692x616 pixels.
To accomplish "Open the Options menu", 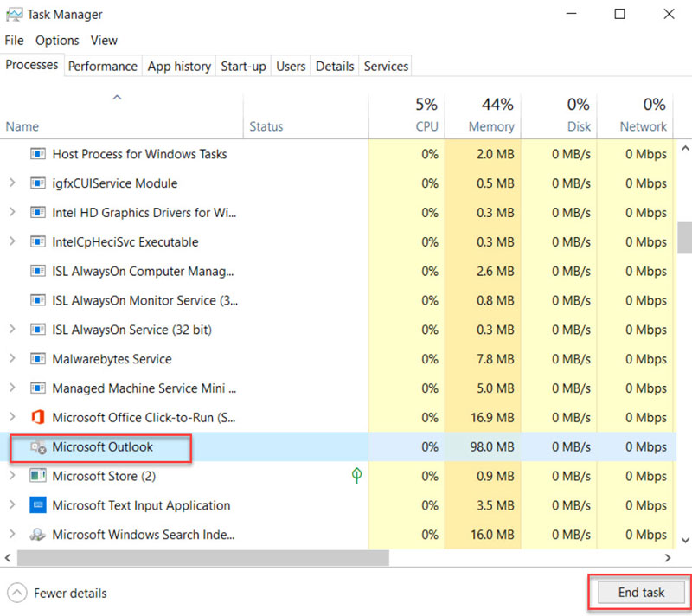I will pyautogui.click(x=57, y=40).
